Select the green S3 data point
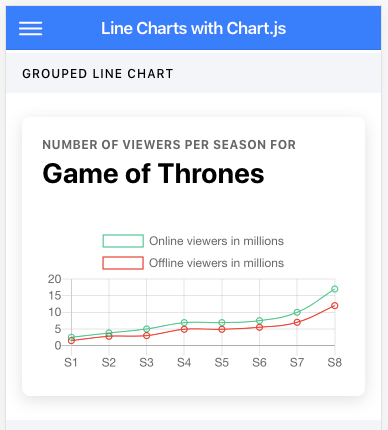The height and width of the screenshot is (430, 388). (x=146, y=329)
